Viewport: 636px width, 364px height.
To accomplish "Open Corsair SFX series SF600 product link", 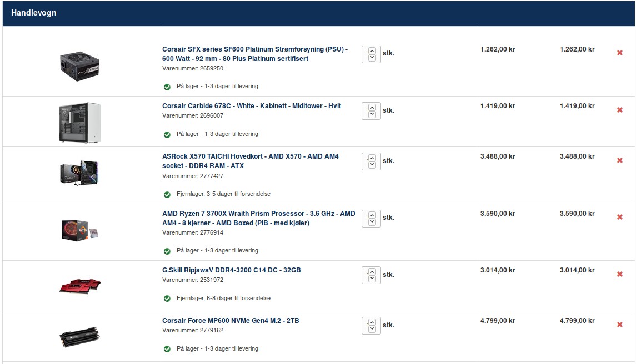I will coord(255,54).
